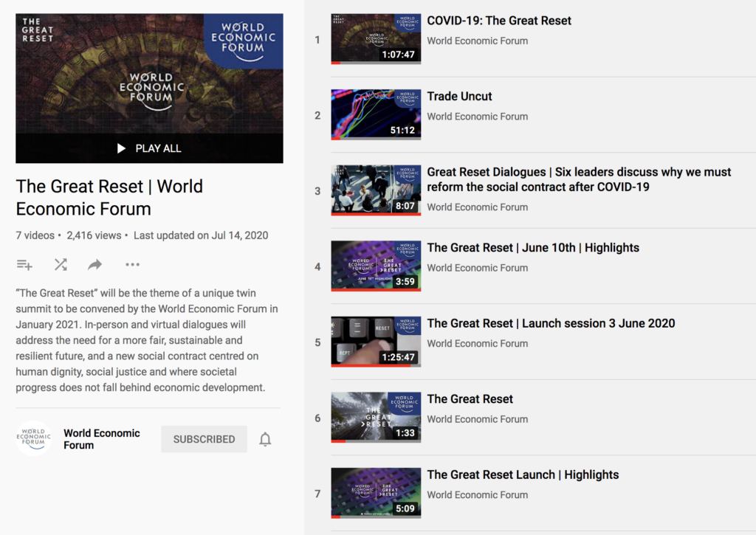Image resolution: width=756 pixels, height=535 pixels.
Task: Click the channel name under COVID-19: The Great Reset
Action: 478,41
